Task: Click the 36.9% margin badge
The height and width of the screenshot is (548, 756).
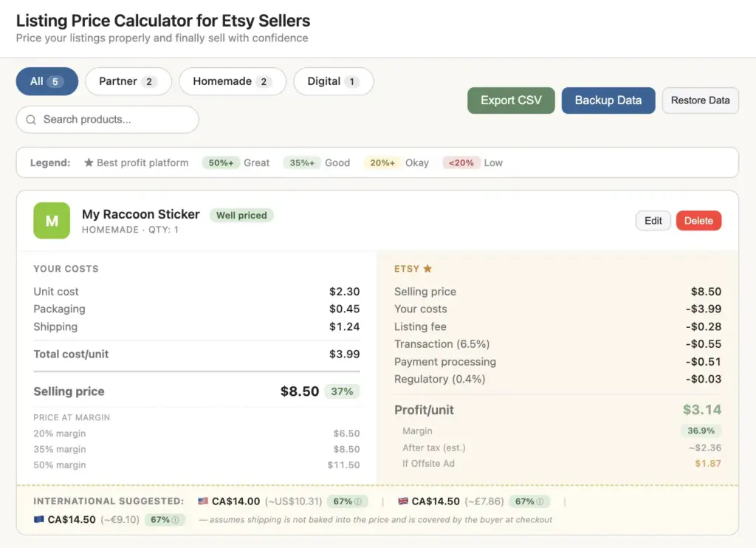Action: tap(701, 431)
